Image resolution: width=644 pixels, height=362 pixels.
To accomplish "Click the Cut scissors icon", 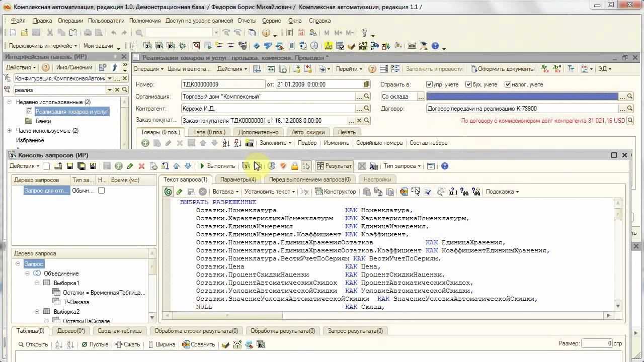I will pyautogui.click(x=50, y=33).
